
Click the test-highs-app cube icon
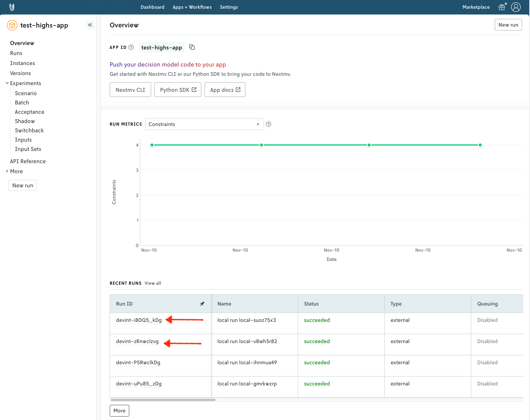12,25
